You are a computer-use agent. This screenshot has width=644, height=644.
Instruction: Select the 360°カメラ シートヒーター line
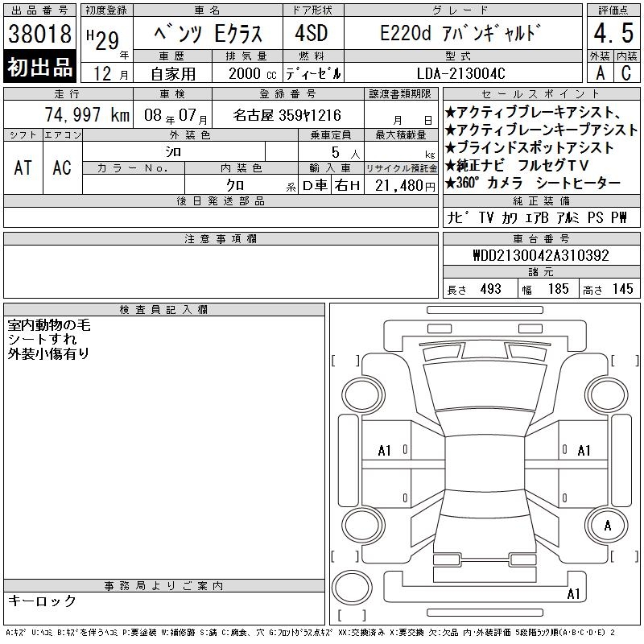532,183
